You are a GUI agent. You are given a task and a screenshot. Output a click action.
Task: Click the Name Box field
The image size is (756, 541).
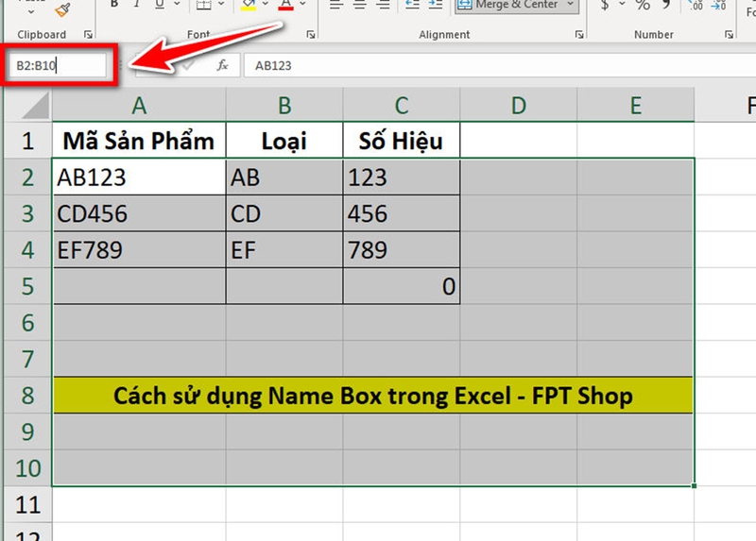58,65
